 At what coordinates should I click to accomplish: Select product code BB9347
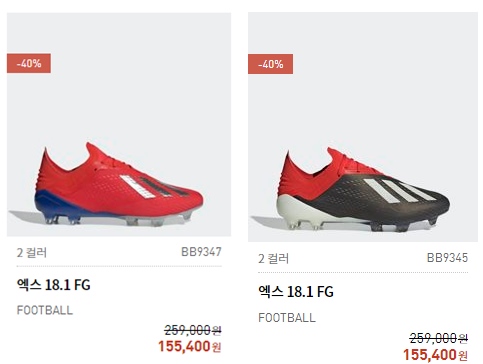(x=201, y=252)
